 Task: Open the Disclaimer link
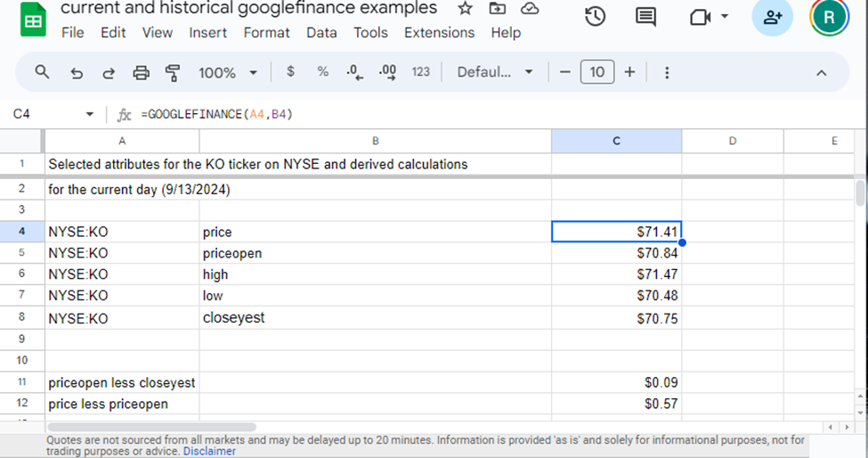(209, 452)
